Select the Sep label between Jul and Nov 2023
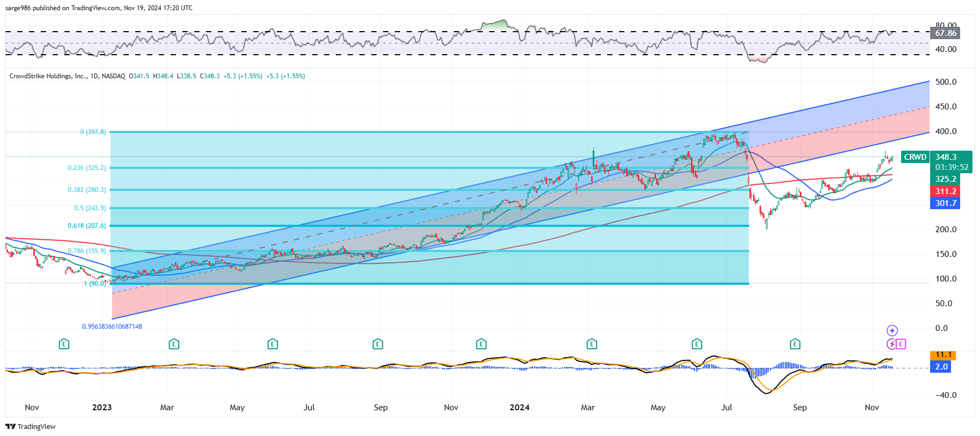Image resolution: width=980 pixels, height=436 pixels. 381,408
